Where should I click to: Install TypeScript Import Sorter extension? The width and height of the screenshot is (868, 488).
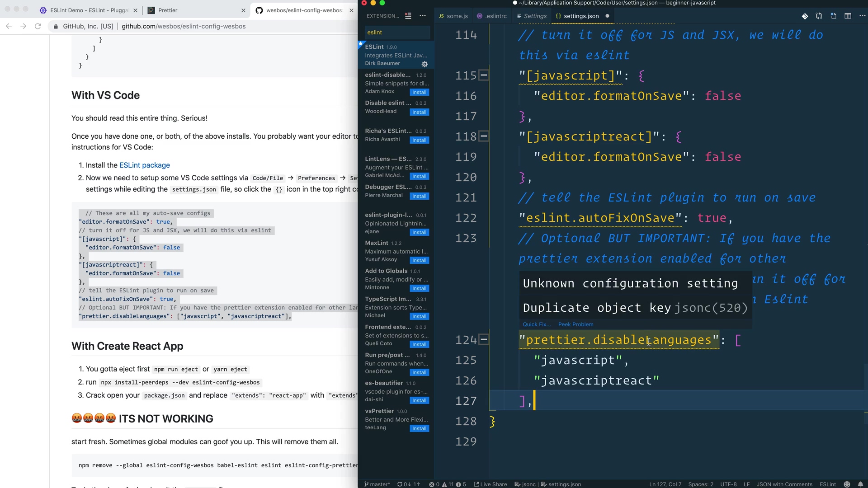click(419, 316)
